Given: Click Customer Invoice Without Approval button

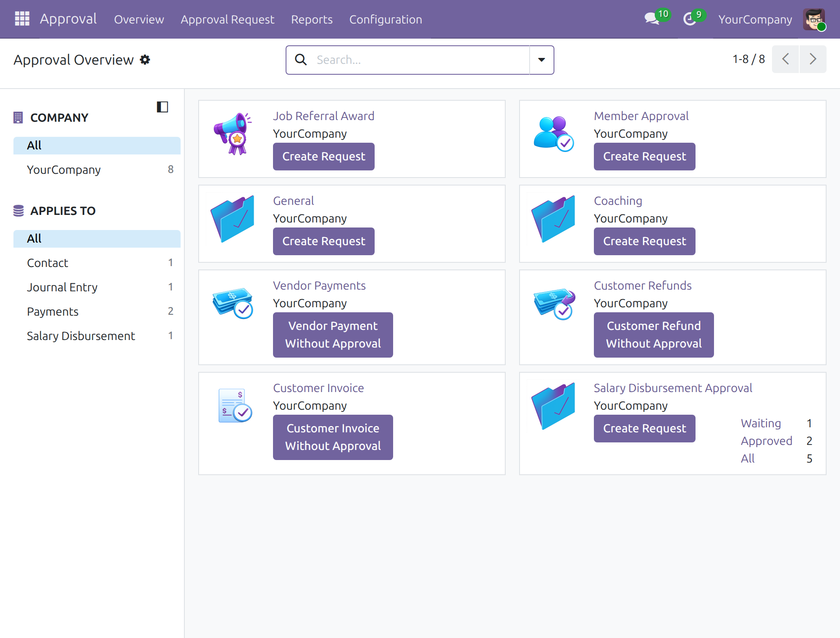Looking at the screenshot, I should coord(333,437).
